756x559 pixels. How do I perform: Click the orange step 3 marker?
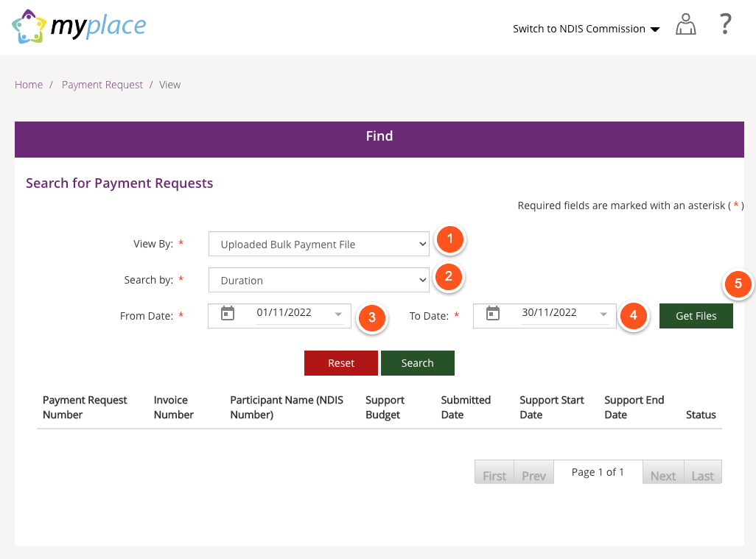(372, 318)
